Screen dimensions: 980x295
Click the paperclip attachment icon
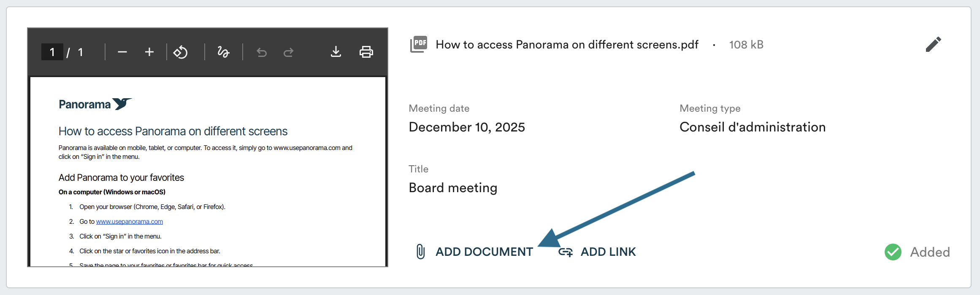420,252
